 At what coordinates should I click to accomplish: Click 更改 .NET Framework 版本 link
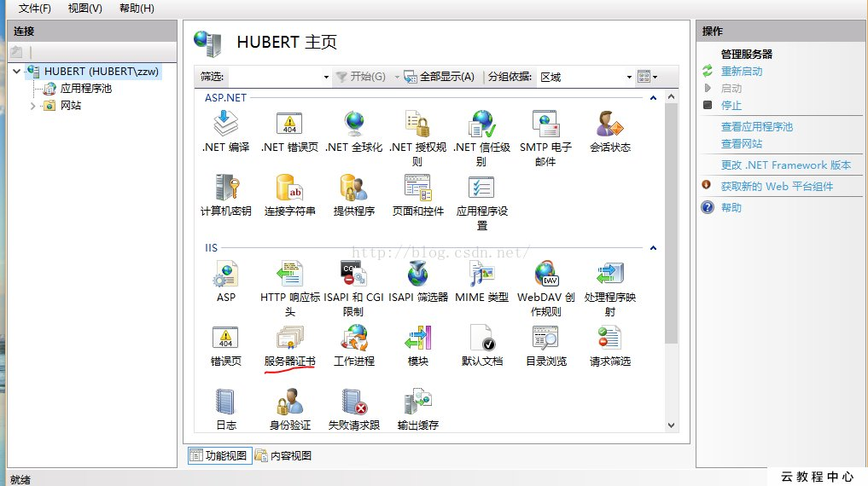coord(785,165)
